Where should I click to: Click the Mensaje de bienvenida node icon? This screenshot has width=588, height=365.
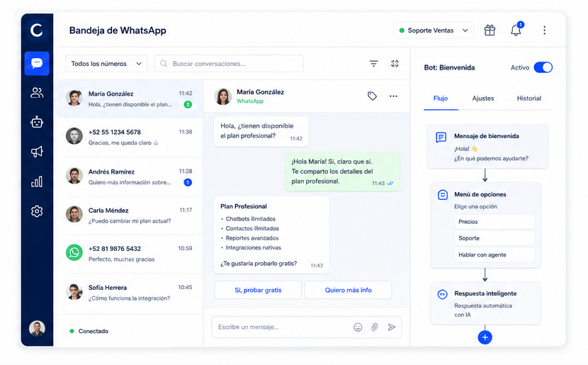point(441,137)
